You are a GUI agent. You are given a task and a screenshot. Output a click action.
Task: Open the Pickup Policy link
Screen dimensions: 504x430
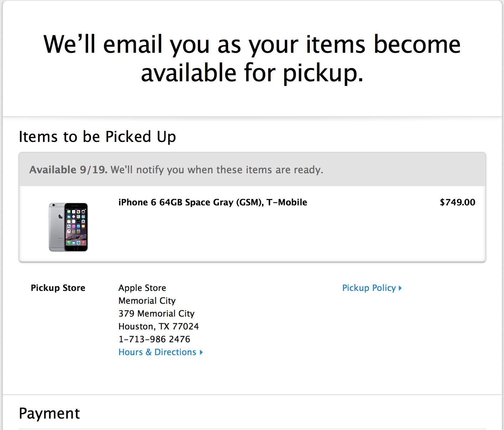[x=369, y=288]
